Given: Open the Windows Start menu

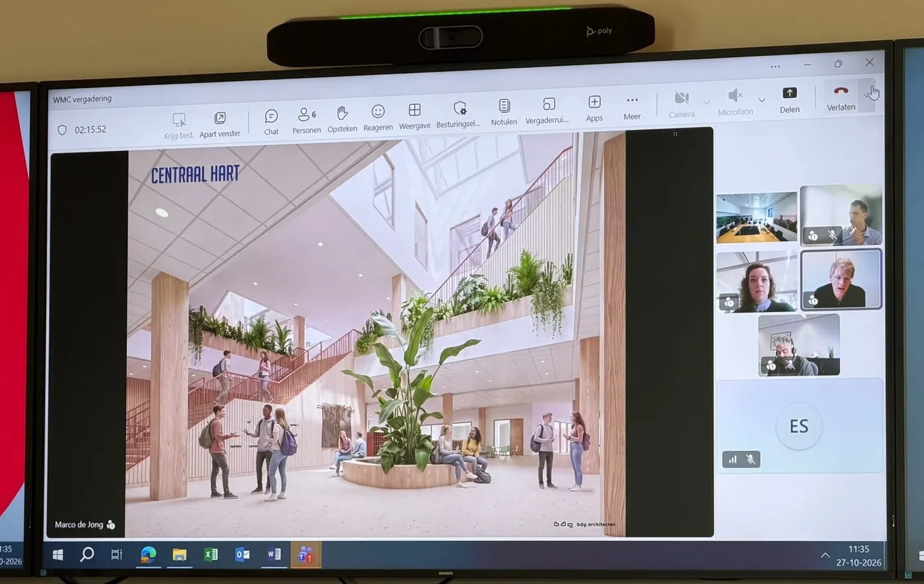Looking at the screenshot, I should click(x=58, y=555).
